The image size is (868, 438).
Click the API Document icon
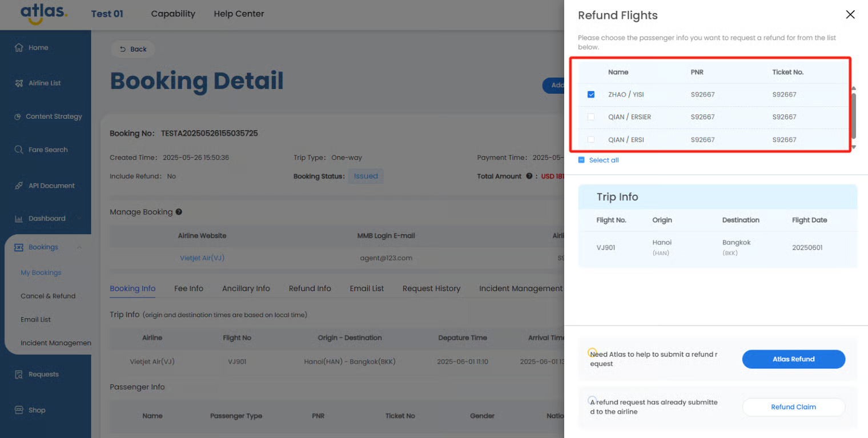pos(19,186)
